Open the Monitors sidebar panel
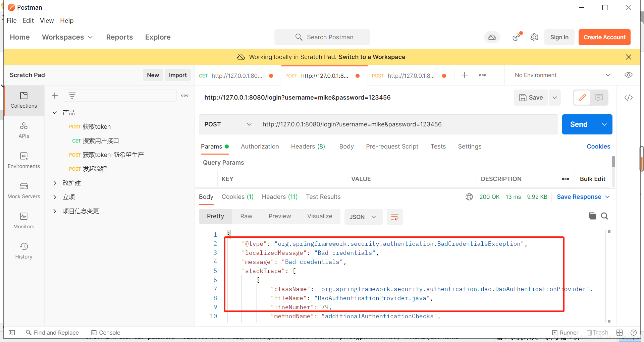The width and height of the screenshot is (644, 342). coord(24,221)
